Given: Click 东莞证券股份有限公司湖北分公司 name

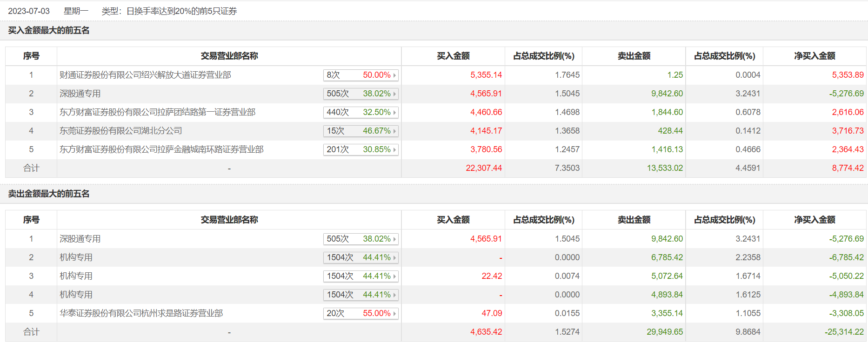Looking at the screenshot, I should (120, 131).
